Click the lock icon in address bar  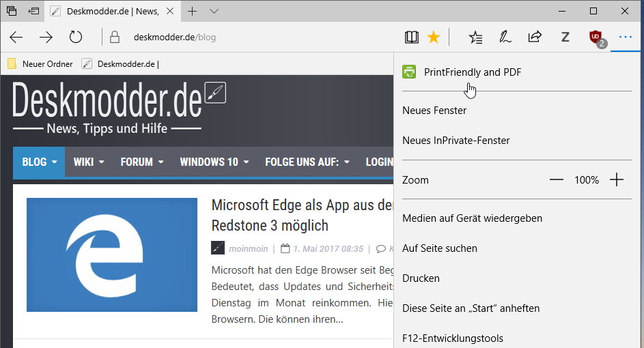115,38
